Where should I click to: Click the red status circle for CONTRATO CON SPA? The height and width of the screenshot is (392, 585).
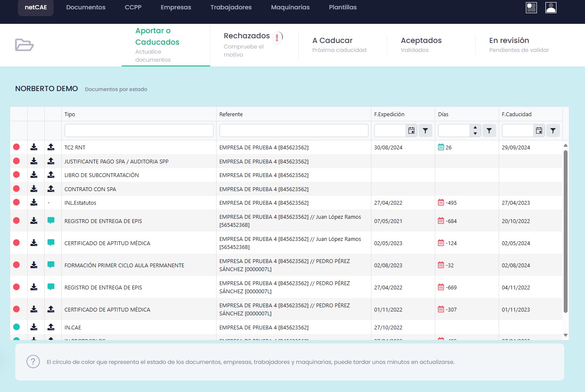point(17,189)
